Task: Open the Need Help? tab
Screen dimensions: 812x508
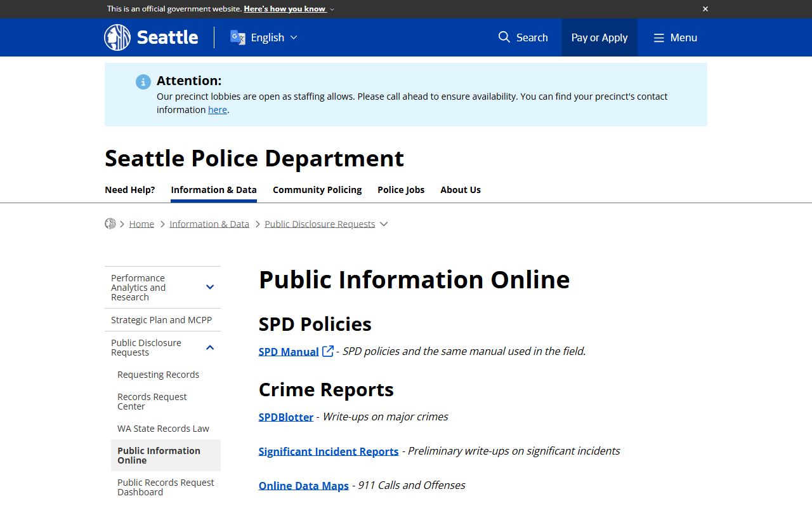Action: 130,190
